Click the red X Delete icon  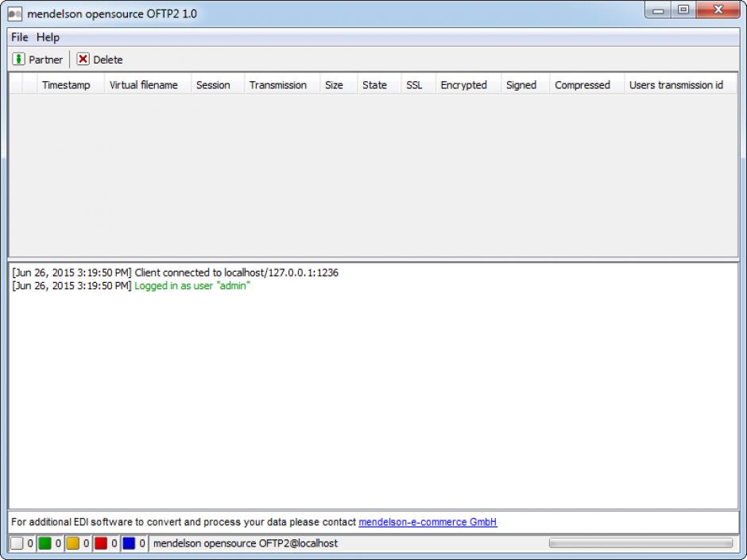pyautogui.click(x=83, y=59)
